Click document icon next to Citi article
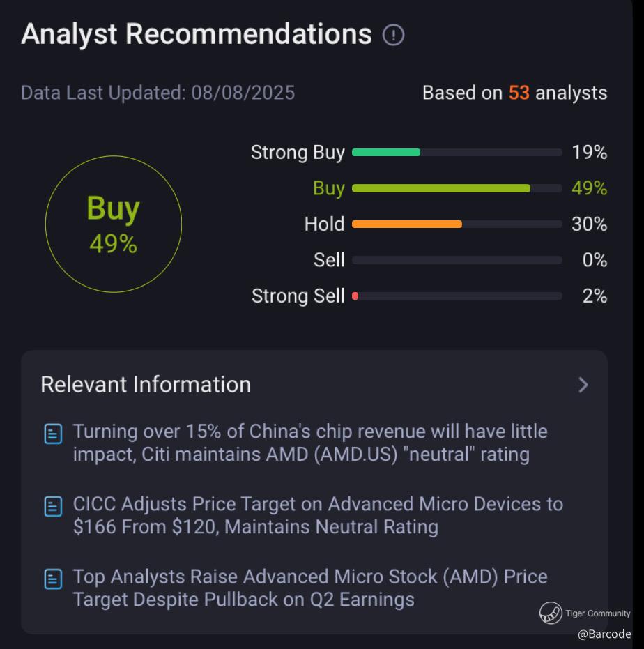Screen dimensions: 644x649 (53, 434)
